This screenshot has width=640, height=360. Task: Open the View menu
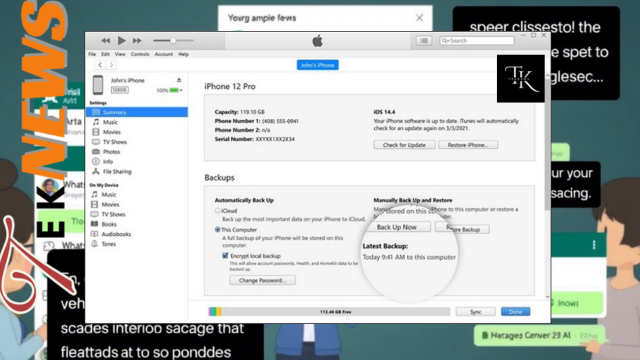coord(120,54)
